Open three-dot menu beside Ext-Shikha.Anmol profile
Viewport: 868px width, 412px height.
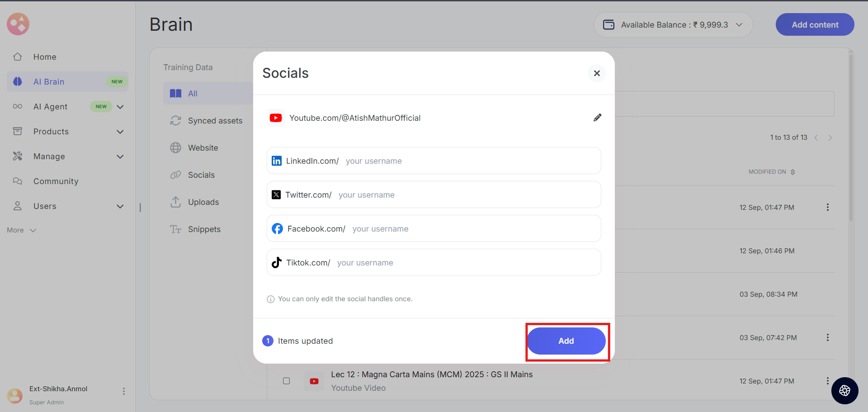[123, 391]
